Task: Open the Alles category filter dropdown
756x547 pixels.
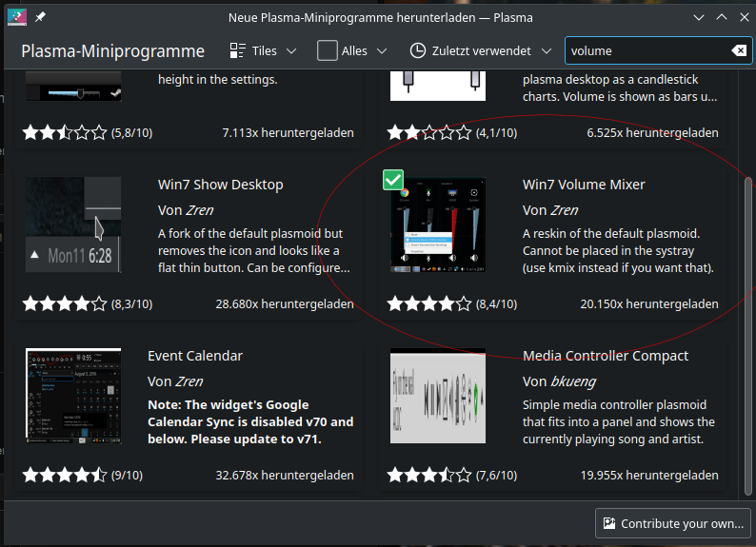Action: pos(352,50)
